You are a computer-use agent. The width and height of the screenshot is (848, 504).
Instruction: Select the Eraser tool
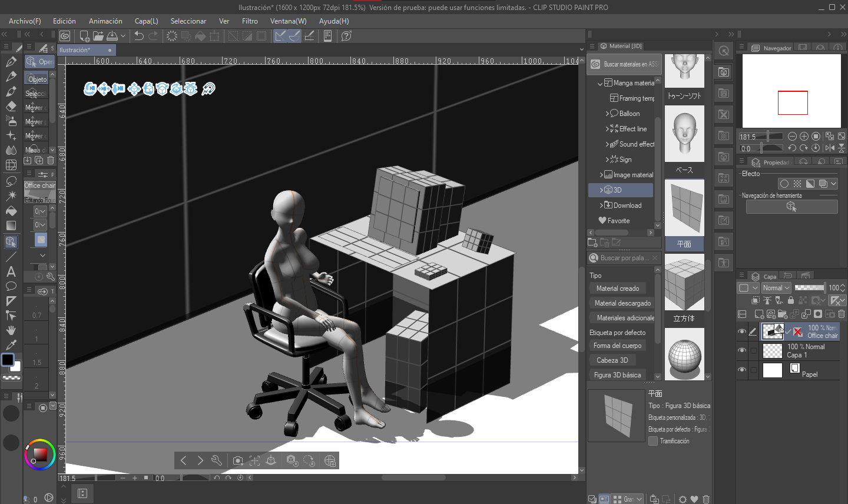(x=11, y=106)
